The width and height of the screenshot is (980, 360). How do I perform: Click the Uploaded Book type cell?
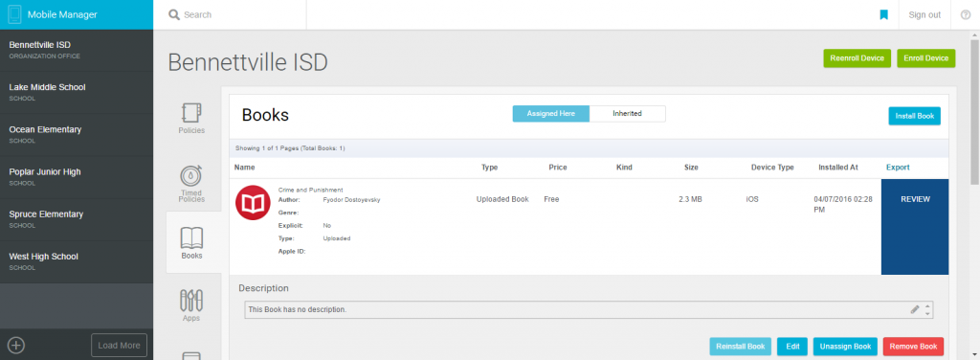click(x=502, y=199)
